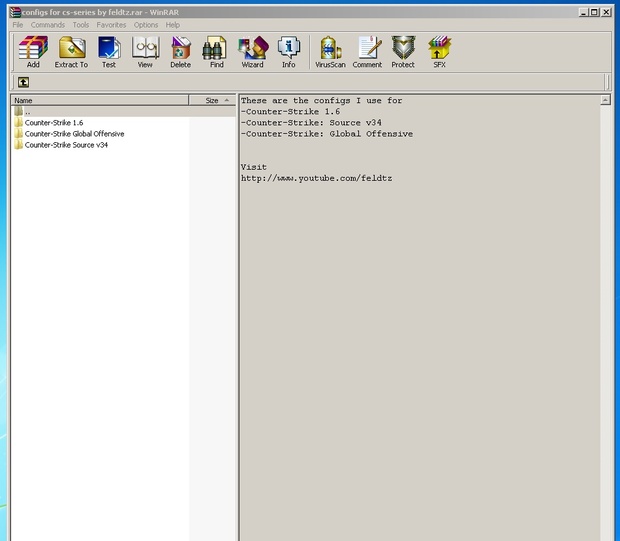
Task: Click the 'Visit' text in the comment
Action: point(253,167)
